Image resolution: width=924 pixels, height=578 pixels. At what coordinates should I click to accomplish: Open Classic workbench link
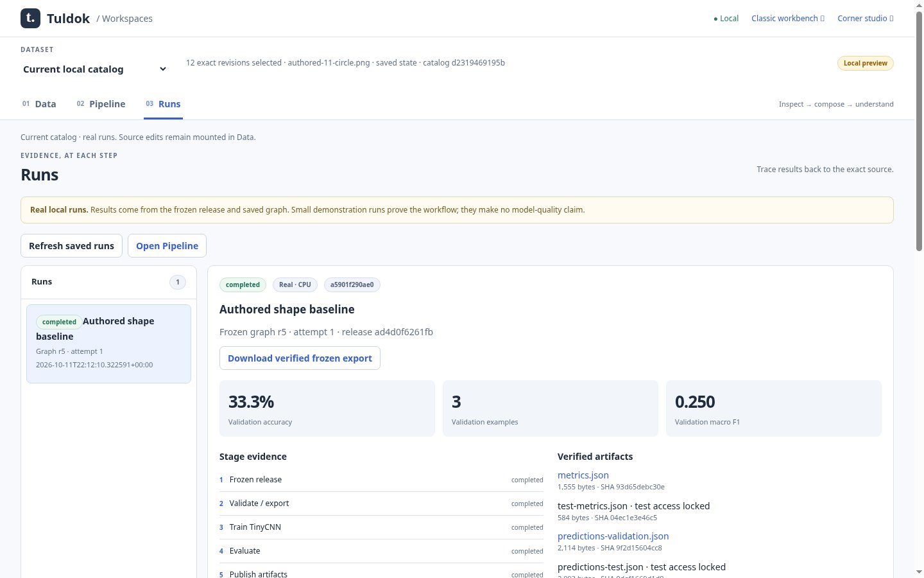pyautogui.click(x=788, y=18)
